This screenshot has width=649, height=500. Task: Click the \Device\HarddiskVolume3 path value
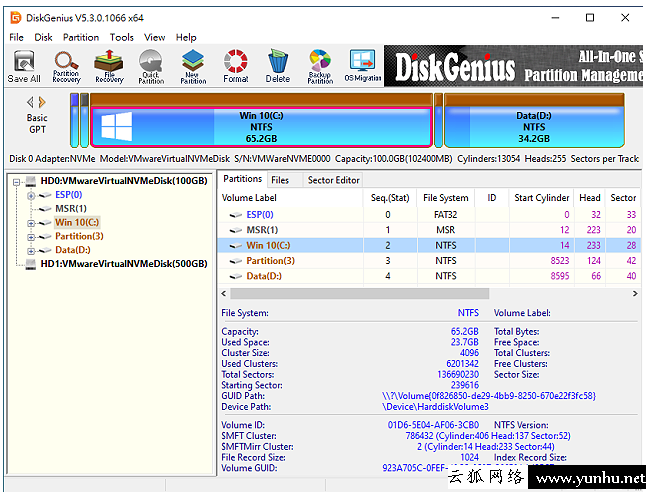435,407
